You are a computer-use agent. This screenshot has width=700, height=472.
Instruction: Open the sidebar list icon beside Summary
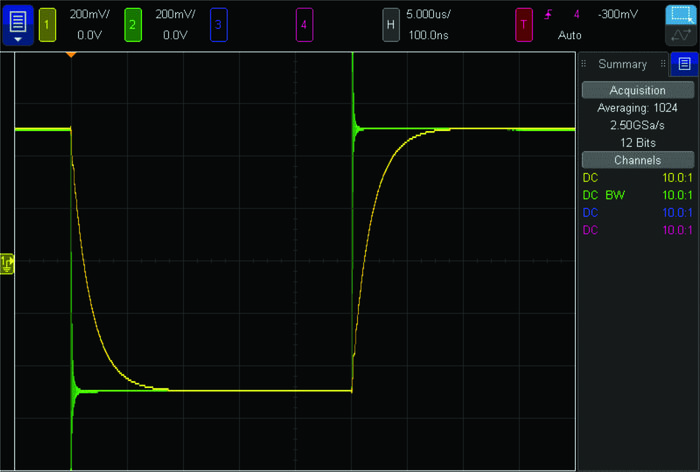point(683,63)
